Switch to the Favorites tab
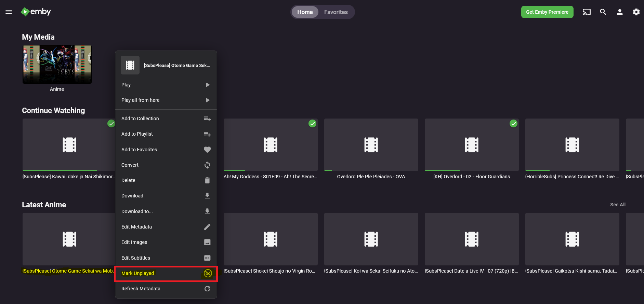 [x=336, y=12]
